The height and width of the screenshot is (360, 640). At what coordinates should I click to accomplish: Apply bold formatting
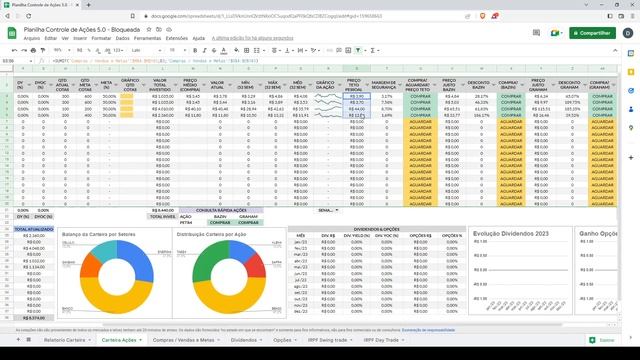point(195,50)
